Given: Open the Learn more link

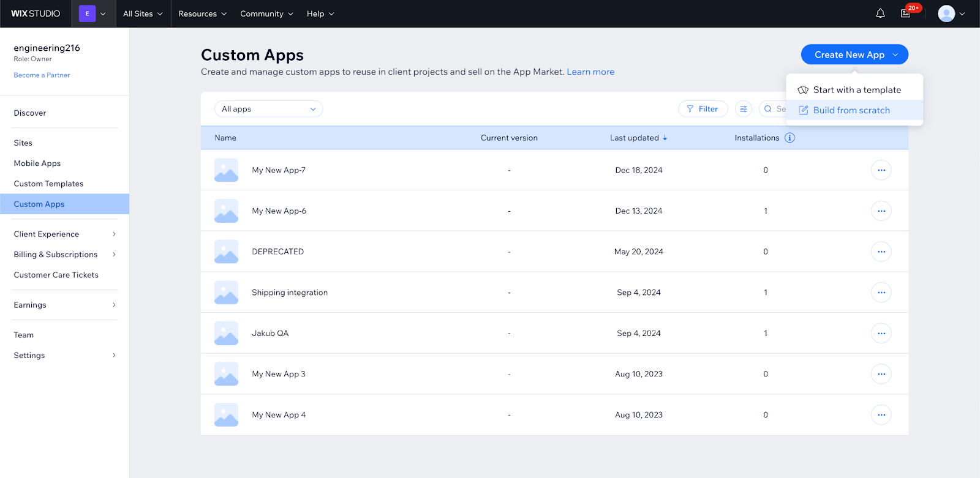Looking at the screenshot, I should tap(590, 72).
